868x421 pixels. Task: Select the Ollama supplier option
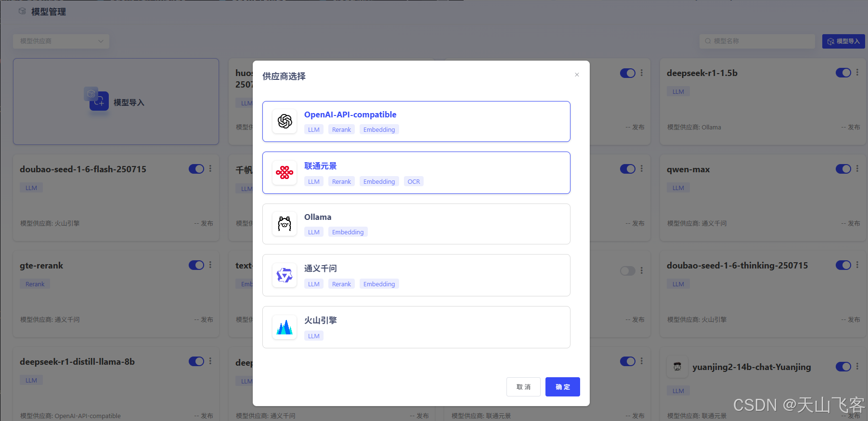point(416,224)
